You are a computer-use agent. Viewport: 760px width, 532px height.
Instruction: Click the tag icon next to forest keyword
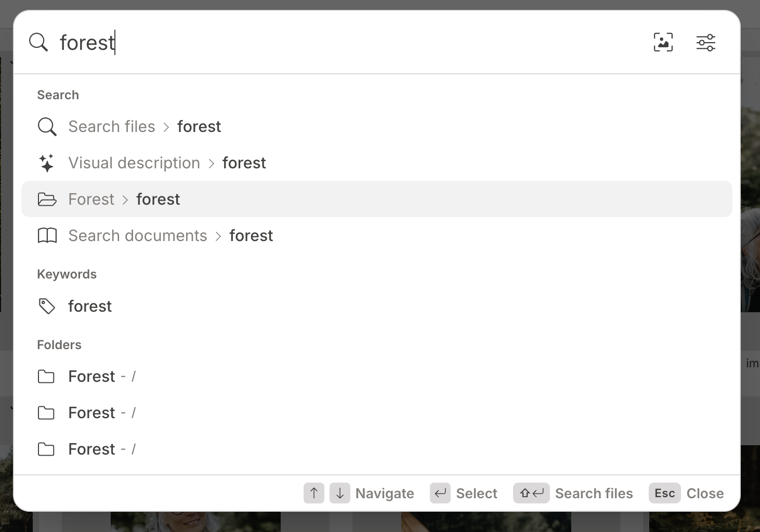click(x=47, y=307)
